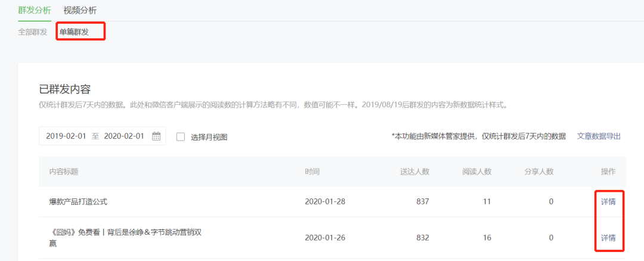Enable the 选择月视图 checkbox
The width and height of the screenshot is (644, 261).
click(x=181, y=136)
